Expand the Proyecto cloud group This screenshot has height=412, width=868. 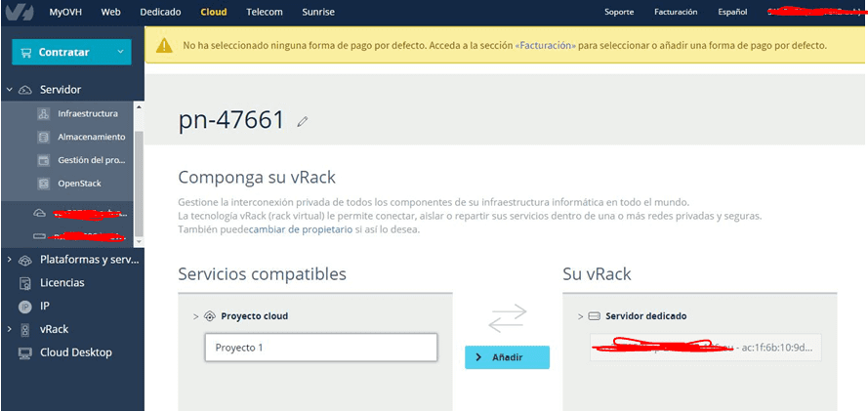(x=195, y=316)
